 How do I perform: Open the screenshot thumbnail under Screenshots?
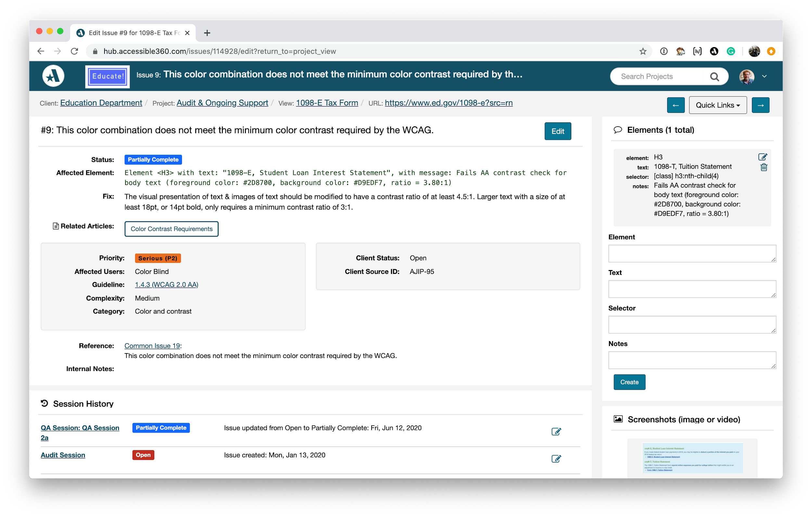pyautogui.click(x=692, y=458)
